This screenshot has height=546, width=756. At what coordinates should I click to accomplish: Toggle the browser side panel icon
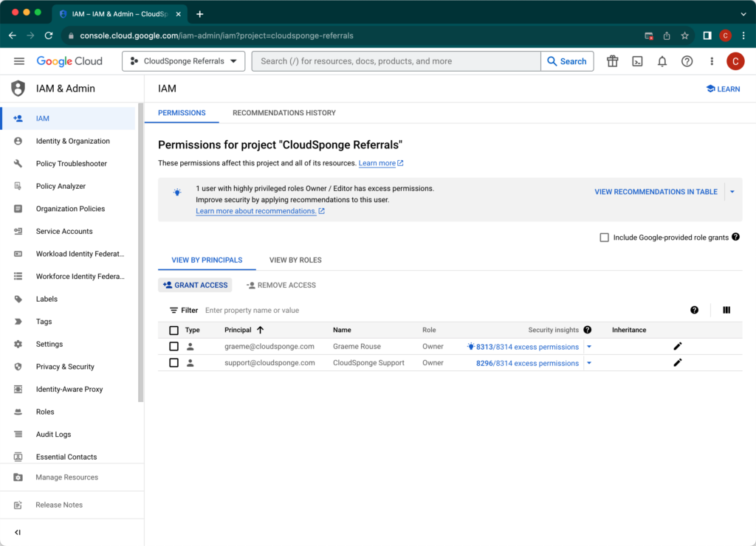coord(707,35)
